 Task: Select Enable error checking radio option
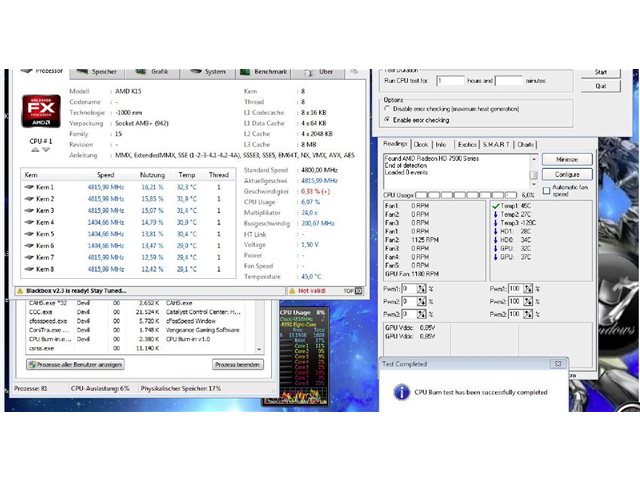pyautogui.click(x=387, y=120)
